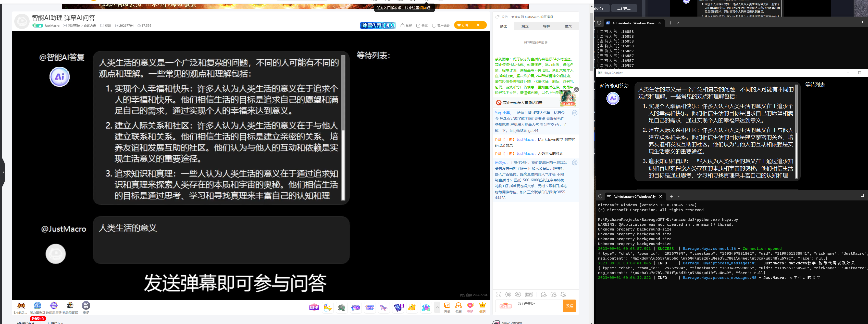Open PowerShell new tab dropdown arrow
This screenshot has height=324, width=868.
(x=678, y=23)
